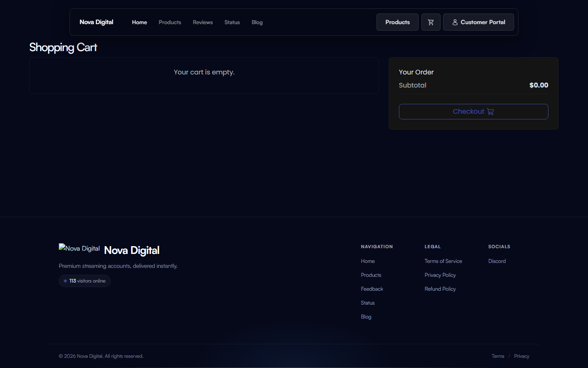The image size is (588, 368).
Task: Open Products in footer navigation
Action: point(371,275)
